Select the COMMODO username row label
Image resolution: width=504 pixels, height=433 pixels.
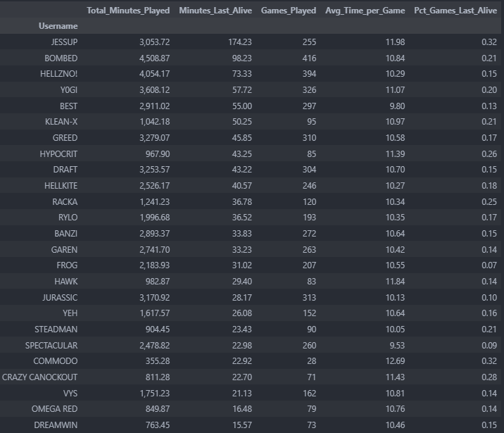click(56, 361)
